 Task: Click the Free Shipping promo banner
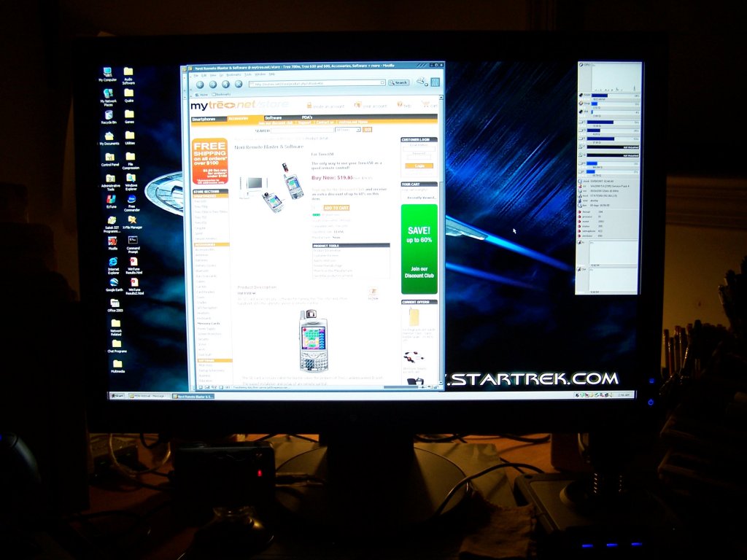209,161
